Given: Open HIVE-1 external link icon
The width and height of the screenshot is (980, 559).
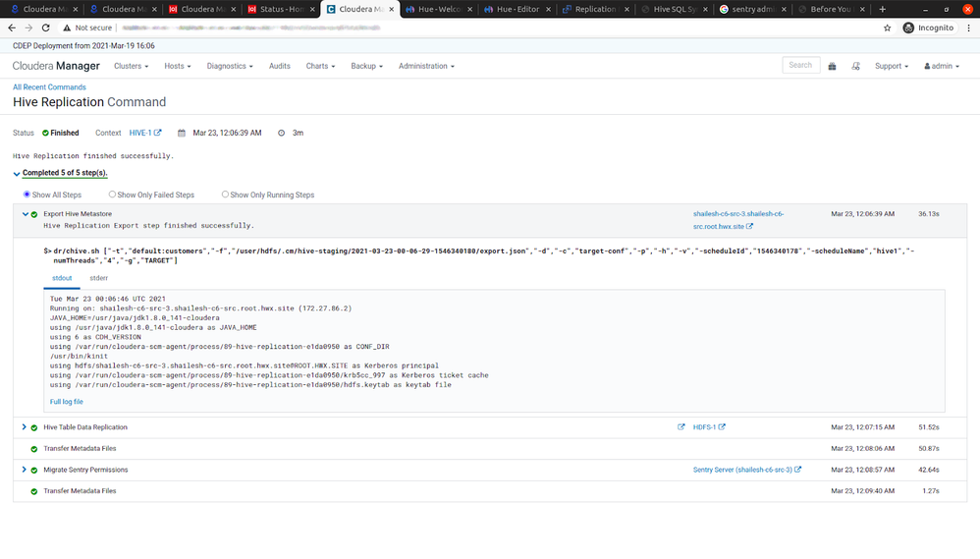Looking at the screenshot, I should [157, 133].
